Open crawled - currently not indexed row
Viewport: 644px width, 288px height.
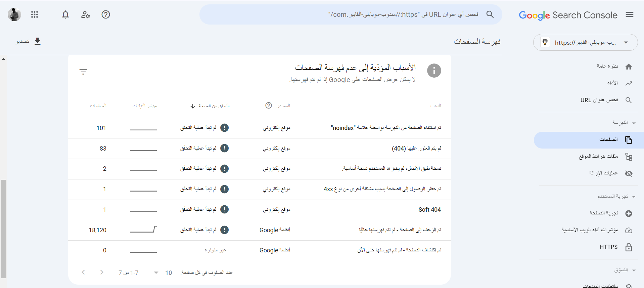(x=260, y=230)
